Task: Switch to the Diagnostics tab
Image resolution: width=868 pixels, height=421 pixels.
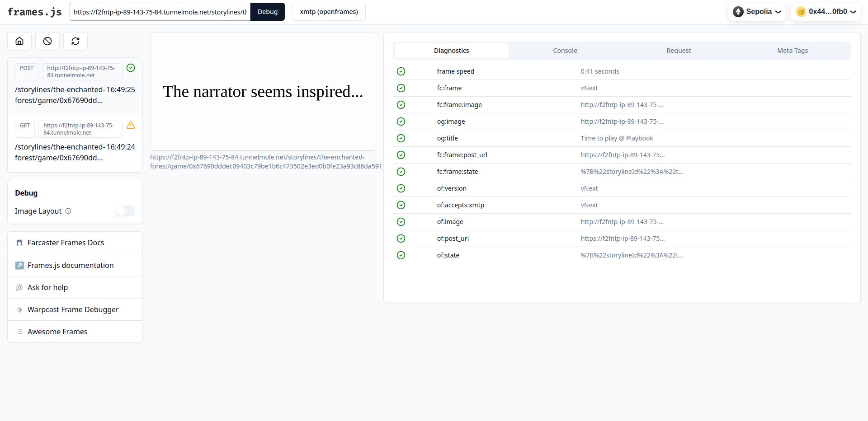Action: tap(451, 51)
